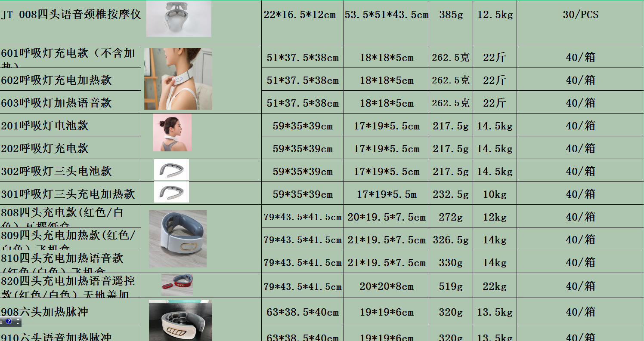The width and height of the screenshot is (644, 341).
Task: Select the '326.5g' cell
Action: click(x=451, y=239)
